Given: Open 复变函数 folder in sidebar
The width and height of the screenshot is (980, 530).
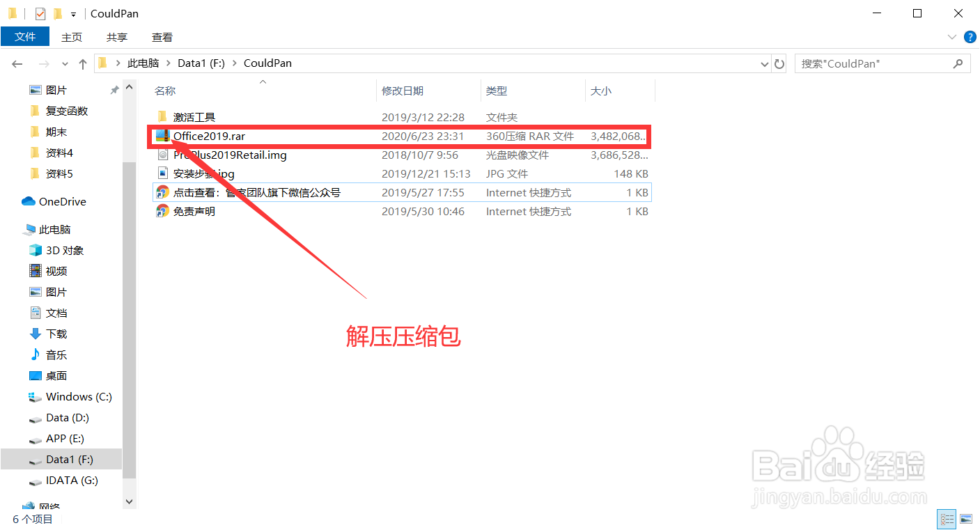Looking at the screenshot, I should coord(67,111).
